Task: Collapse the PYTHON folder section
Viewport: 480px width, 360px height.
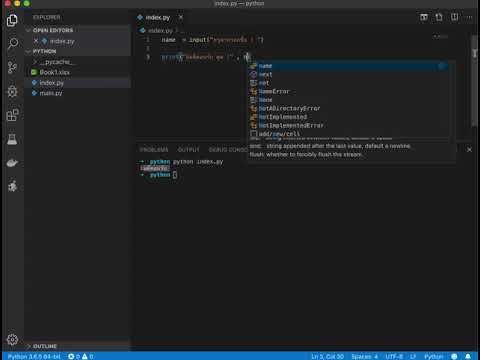Action: click(x=44, y=51)
